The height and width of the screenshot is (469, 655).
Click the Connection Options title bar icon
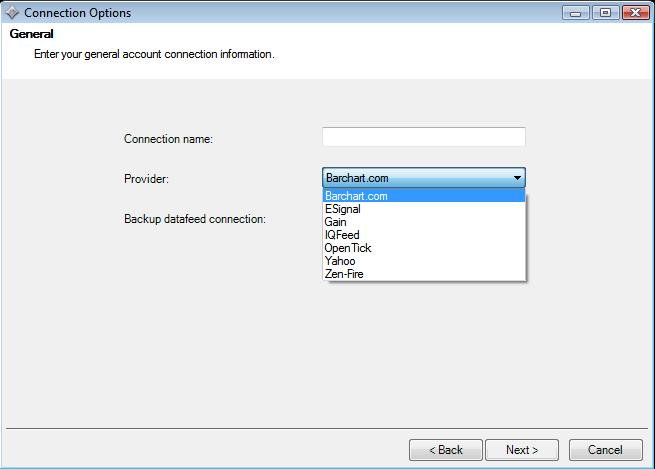[12, 13]
